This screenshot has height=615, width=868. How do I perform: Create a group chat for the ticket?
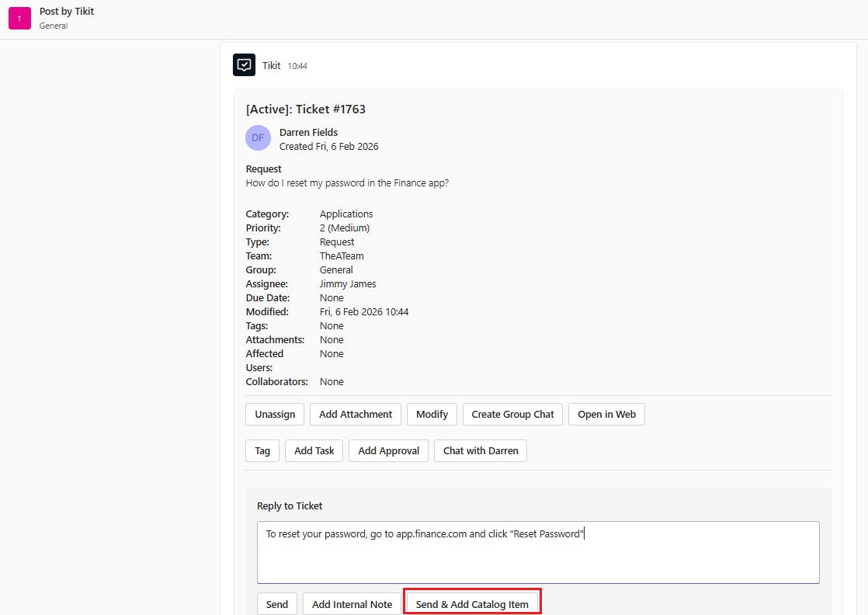512,414
